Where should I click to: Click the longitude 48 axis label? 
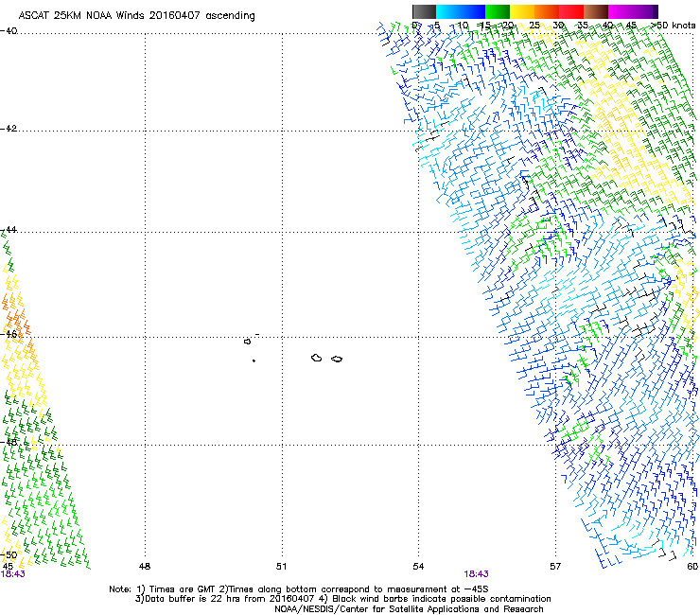pos(145,567)
